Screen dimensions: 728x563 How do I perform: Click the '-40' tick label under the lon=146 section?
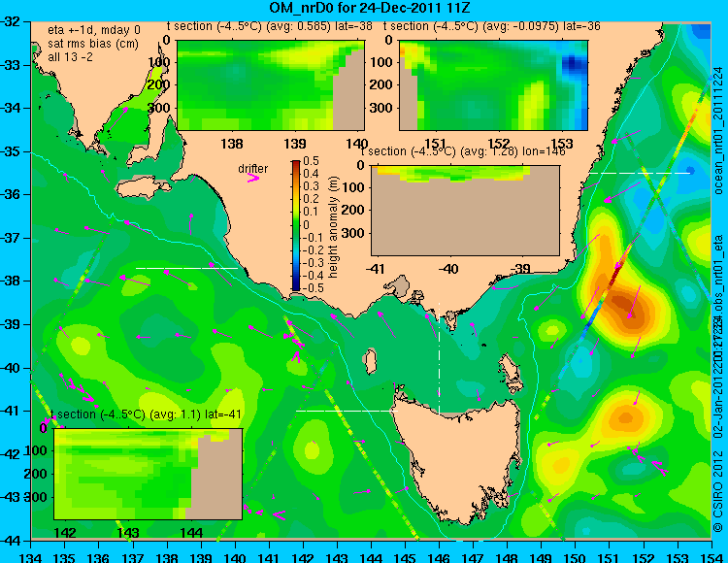[x=448, y=269]
